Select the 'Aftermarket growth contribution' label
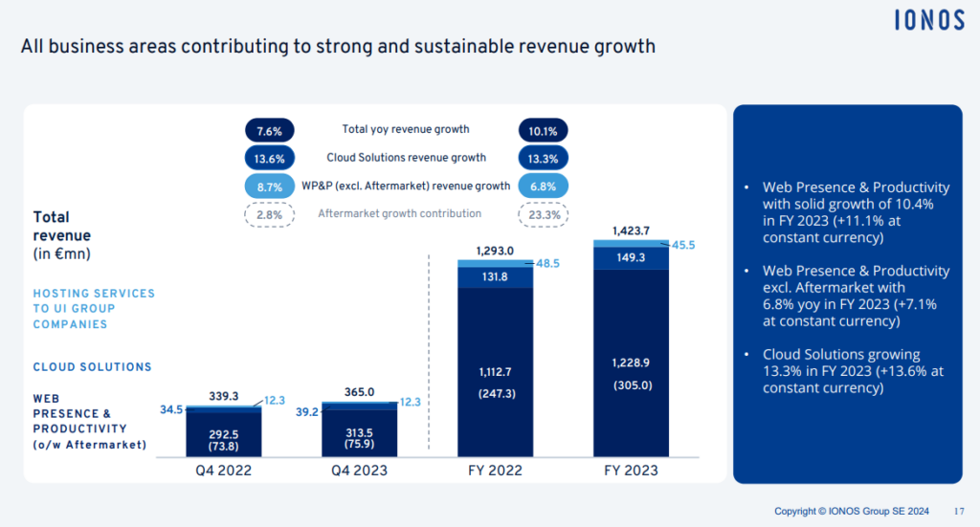The image size is (980, 527). [399, 213]
